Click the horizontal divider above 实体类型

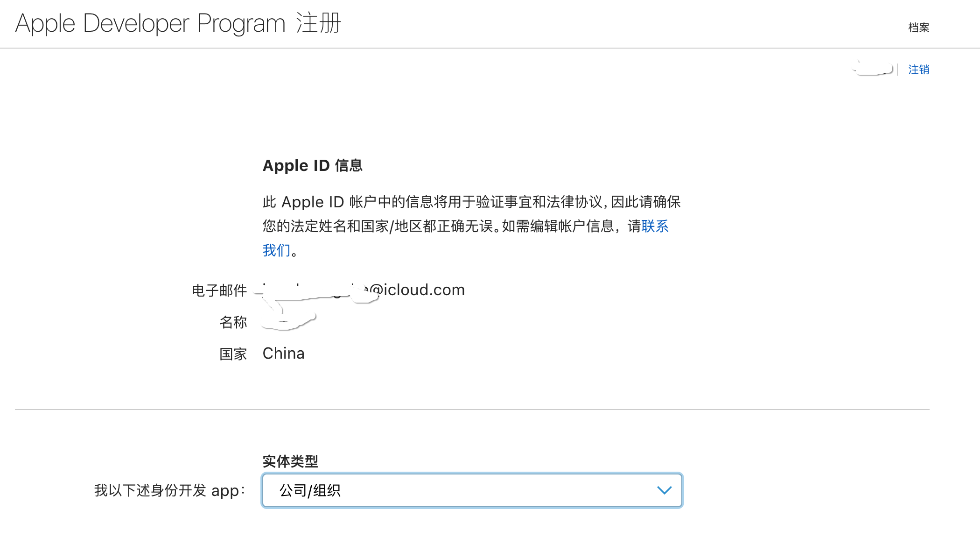[x=471, y=410]
